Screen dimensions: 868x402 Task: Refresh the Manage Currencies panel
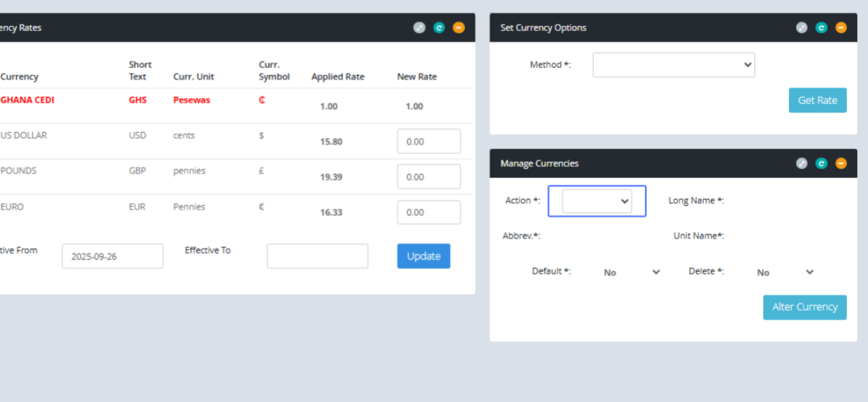coord(821,163)
